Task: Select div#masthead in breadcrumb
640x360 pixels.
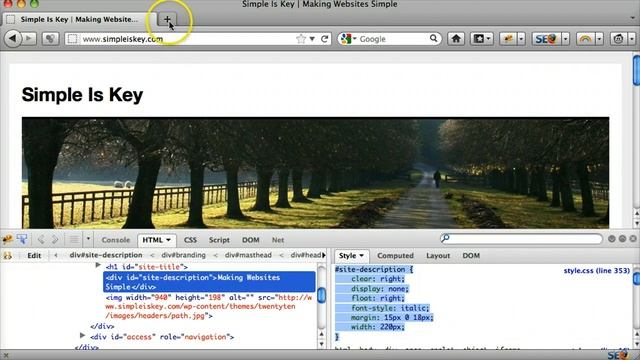Action: (248, 255)
